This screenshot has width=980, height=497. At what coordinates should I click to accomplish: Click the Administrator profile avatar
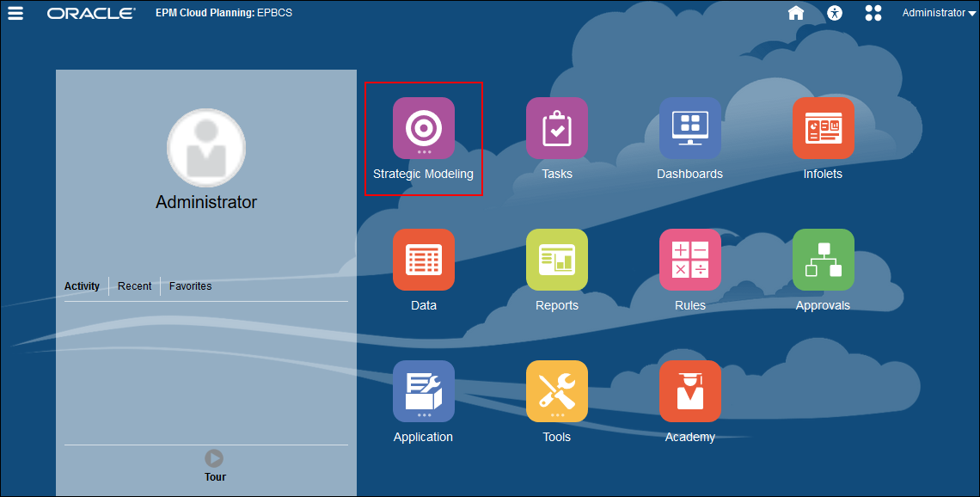tap(206, 148)
